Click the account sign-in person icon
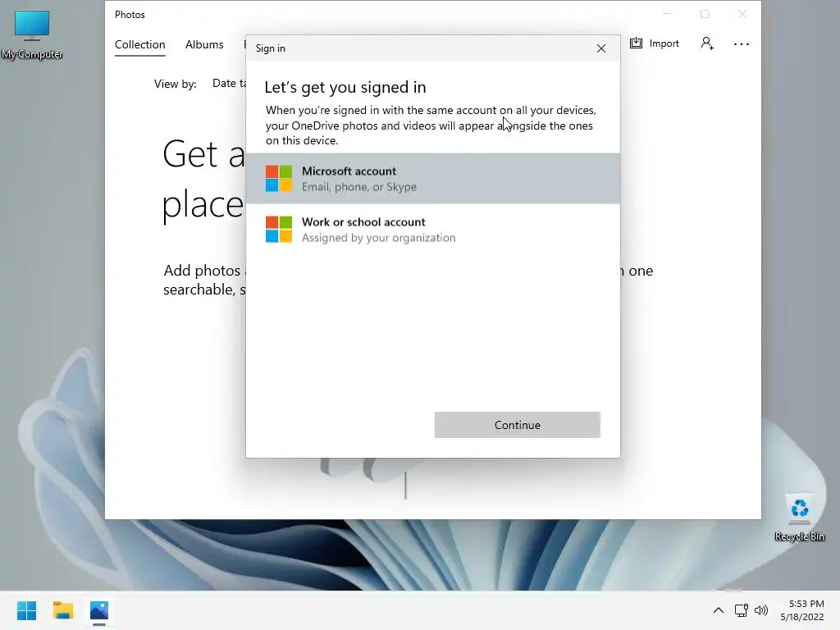The image size is (840, 630). click(707, 43)
